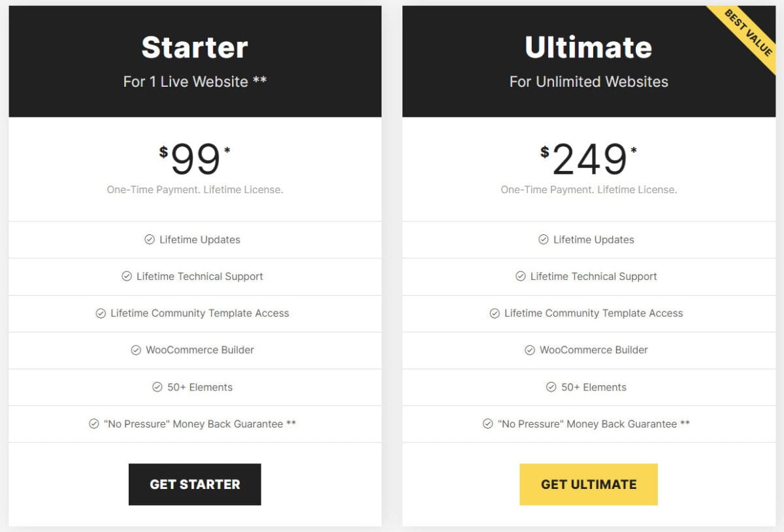Click check icon beside Ultimate WooCommerce Builder
This screenshot has width=784, height=532.
(x=530, y=350)
